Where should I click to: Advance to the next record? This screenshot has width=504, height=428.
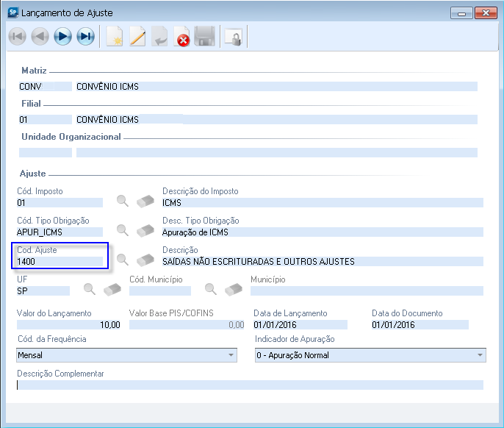click(x=62, y=37)
